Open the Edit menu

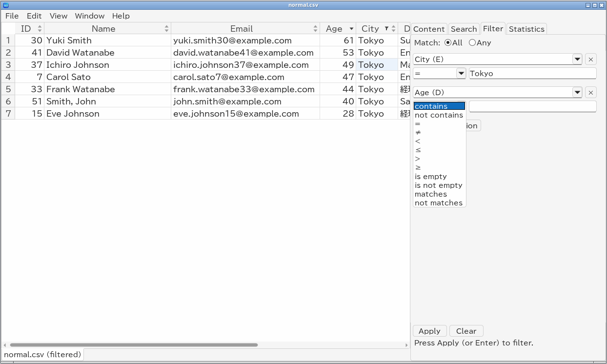pos(34,16)
